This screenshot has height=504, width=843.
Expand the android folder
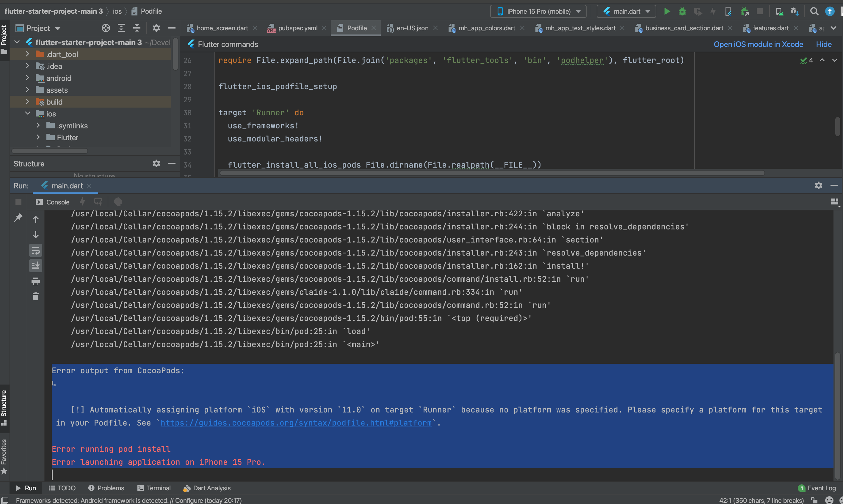point(28,78)
